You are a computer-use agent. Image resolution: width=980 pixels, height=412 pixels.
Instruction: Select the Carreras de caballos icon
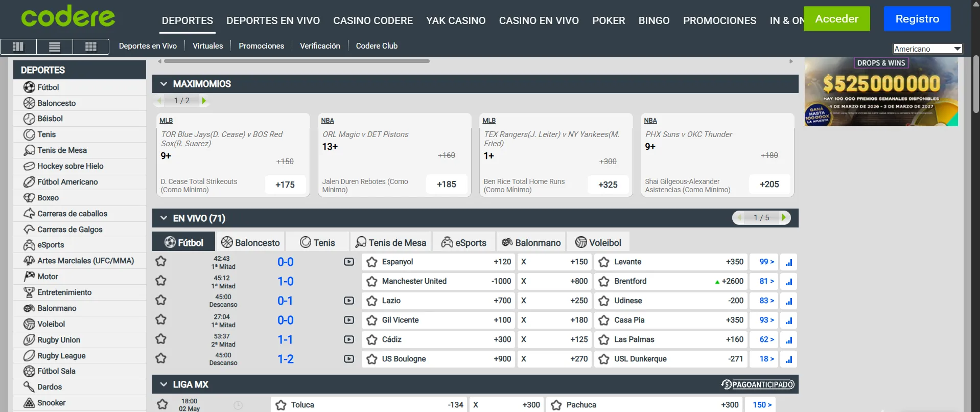[29, 214]
